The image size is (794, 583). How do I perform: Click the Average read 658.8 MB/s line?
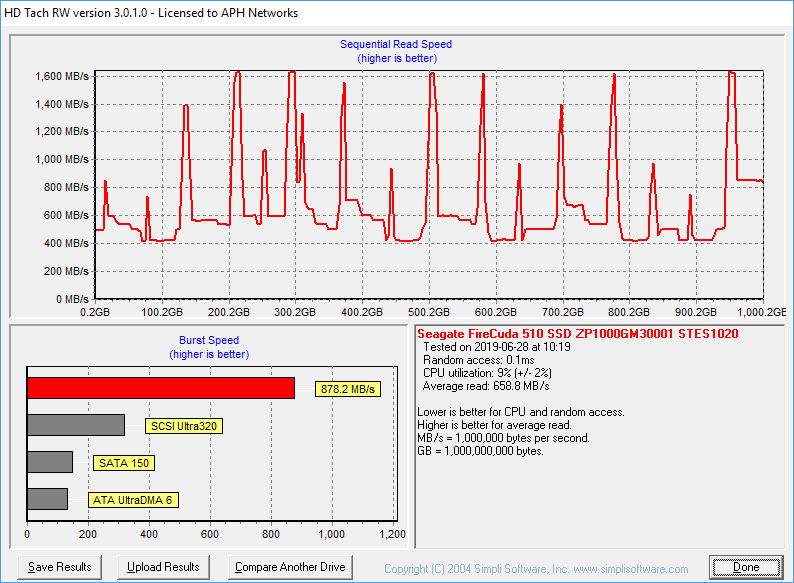pos(486,386)
